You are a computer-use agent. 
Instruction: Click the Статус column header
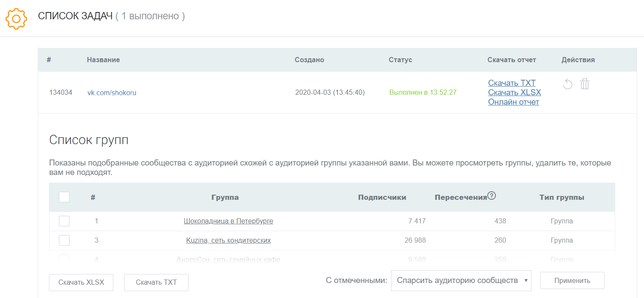401,60
